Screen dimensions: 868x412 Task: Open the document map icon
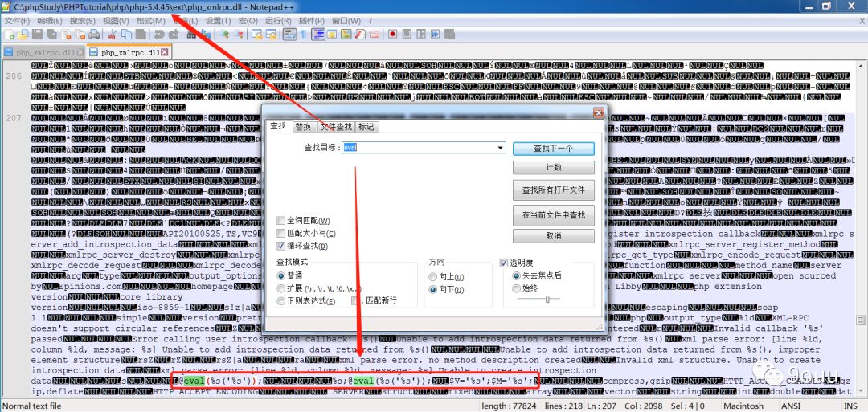pyautogui.click(x=346, y=35)
